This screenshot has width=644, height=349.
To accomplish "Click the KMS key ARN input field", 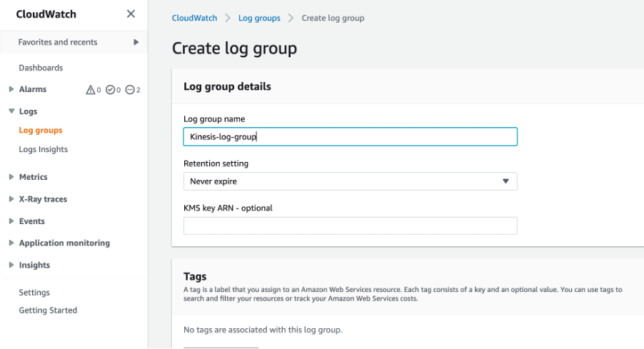I will tap(351, 226).
